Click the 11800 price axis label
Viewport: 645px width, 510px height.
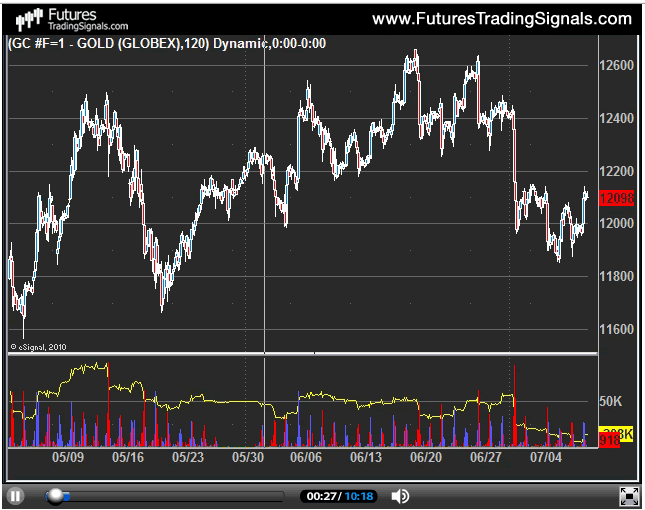tap(616, 276)
